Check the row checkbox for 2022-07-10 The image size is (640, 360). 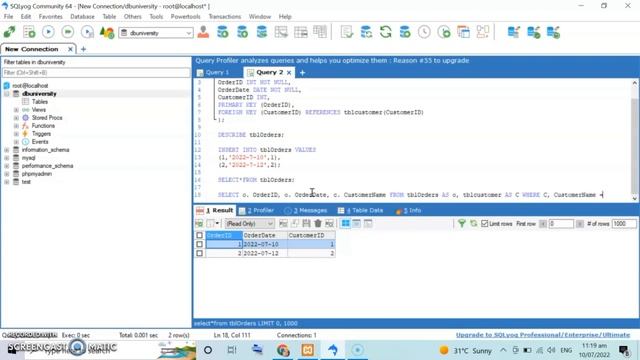[x=199, y=244]
